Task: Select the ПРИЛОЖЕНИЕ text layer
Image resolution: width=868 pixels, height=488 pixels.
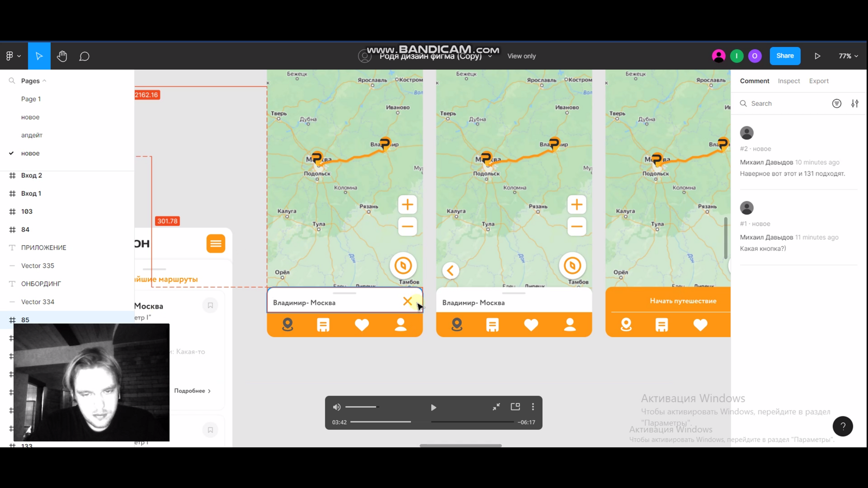Action: pos(44,247)
